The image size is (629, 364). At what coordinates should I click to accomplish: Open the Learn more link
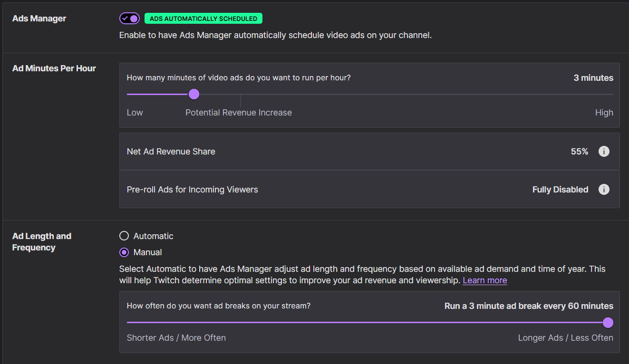(x=484, y=280)
